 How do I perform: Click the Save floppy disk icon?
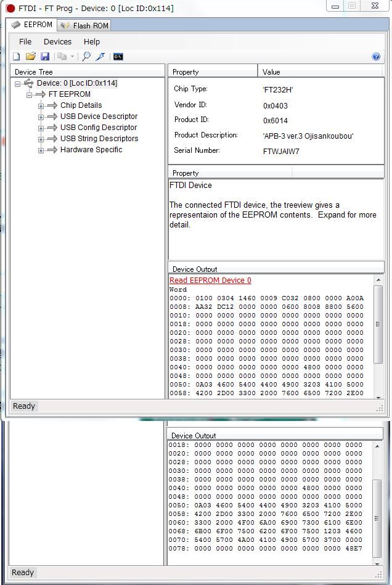pyautogui.click(x=45, y=56)
